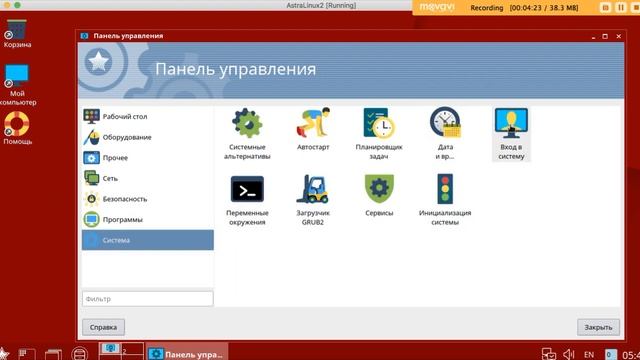
Task: Open Инициализация системы
Action: (x=445, y=200)
